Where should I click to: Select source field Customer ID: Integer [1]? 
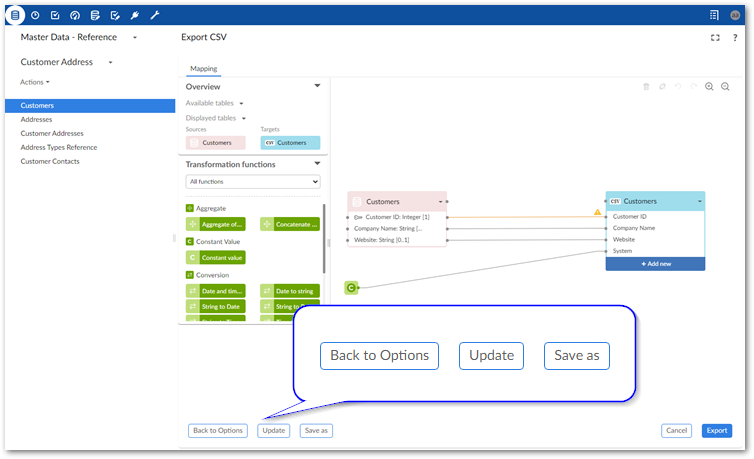397,217
